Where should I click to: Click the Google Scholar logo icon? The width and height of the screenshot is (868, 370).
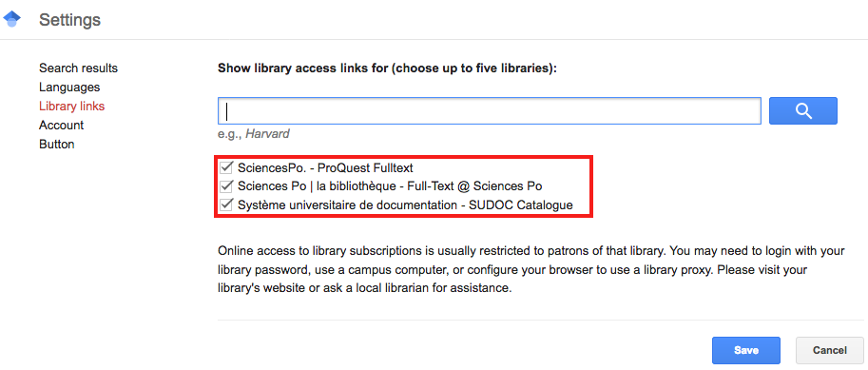(11, 19)
